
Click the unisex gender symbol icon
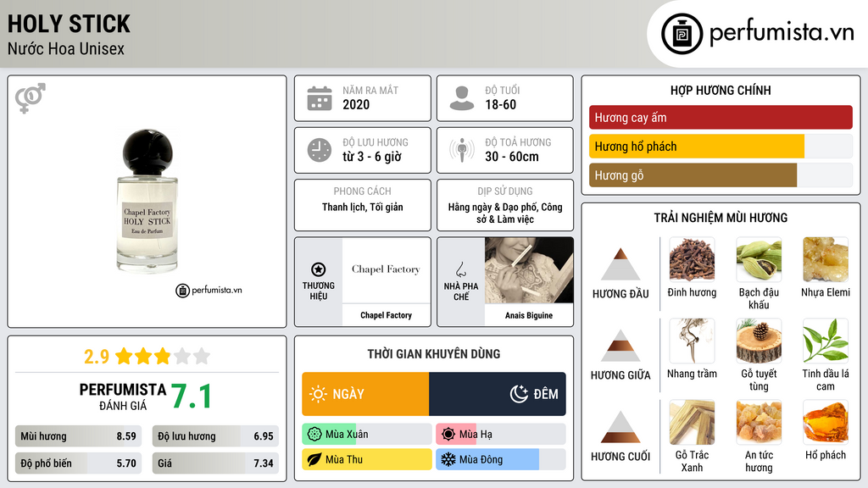pyautogui.click(x=31, y=98)
